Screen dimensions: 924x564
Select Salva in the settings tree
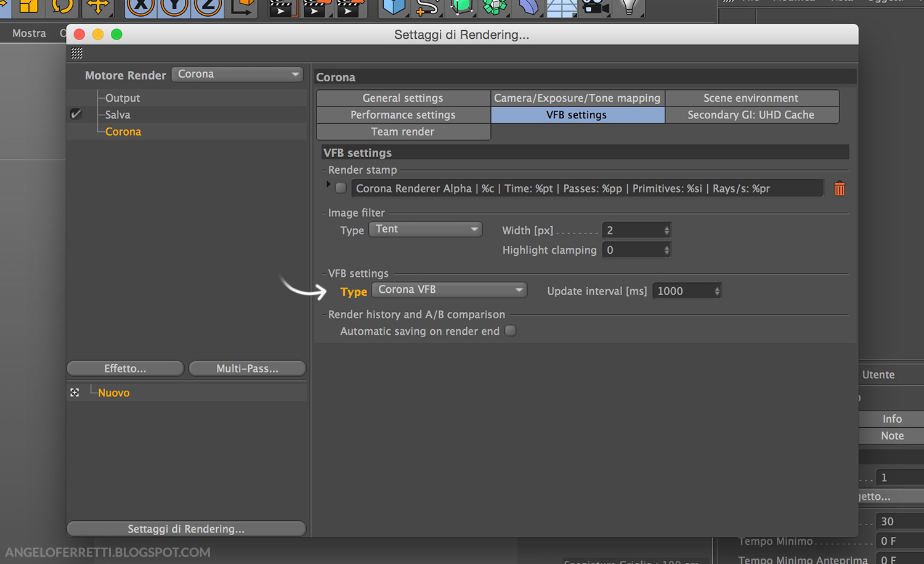pyautogui.click(x=118, y=115)
